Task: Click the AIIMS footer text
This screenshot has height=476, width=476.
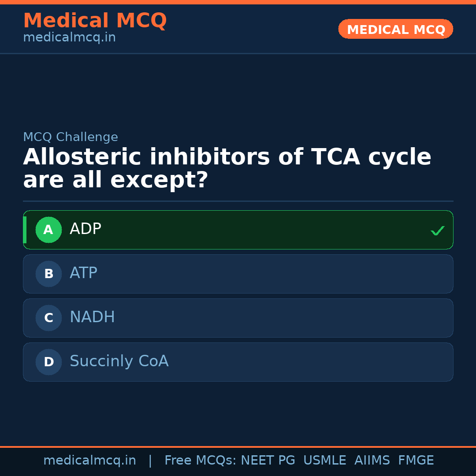Action: tap(372, 461)
